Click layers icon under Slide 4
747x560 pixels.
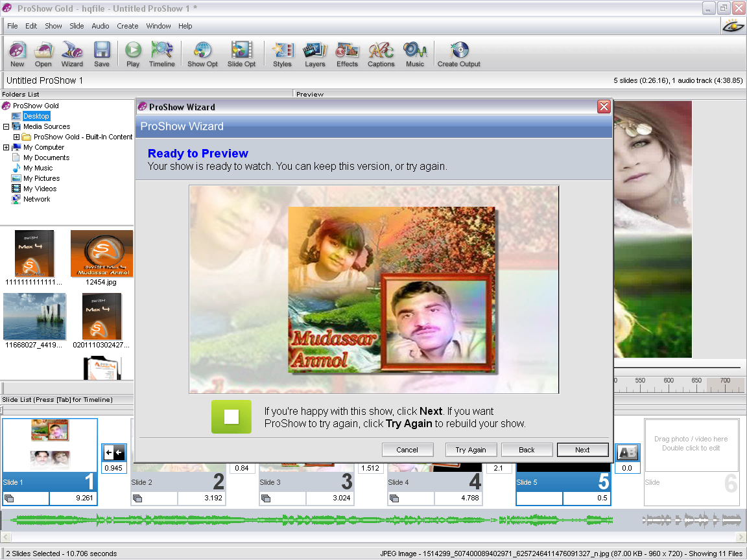tap(394, 498)
